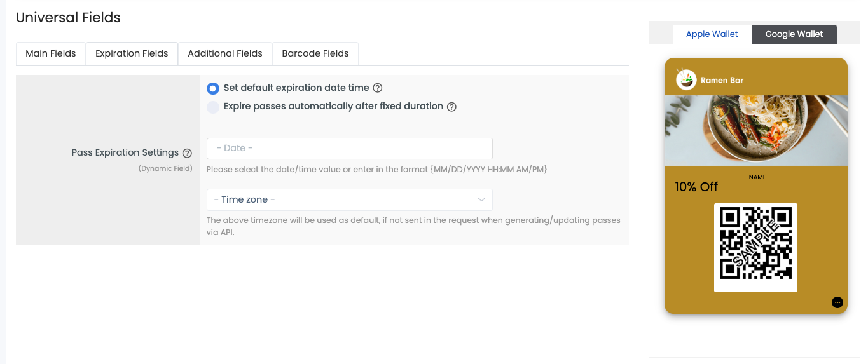Click help icon beside Expire passes automatically option
The image size is (868, 364).
451,107
